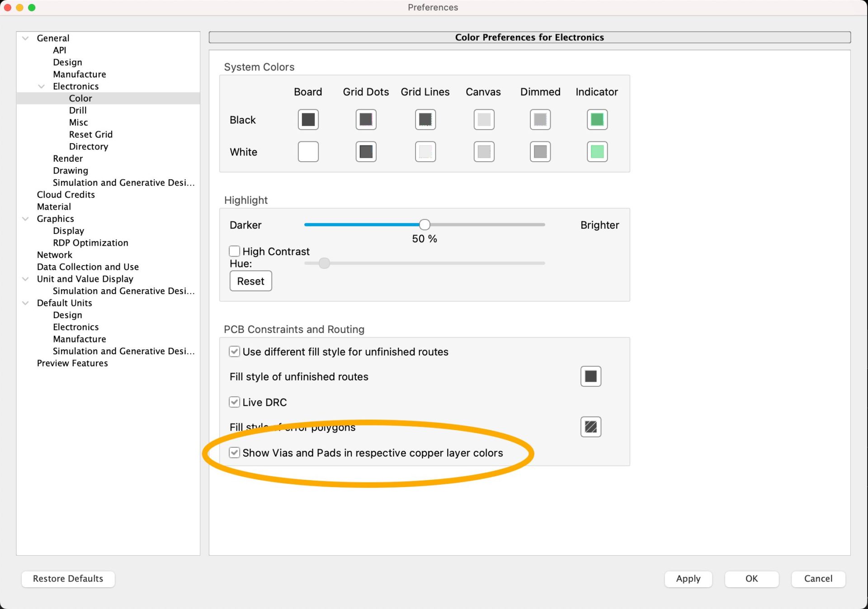Image resolution: width=868 pixels, height=609 pixels.
Task: Collapse the General tree section
Action: 26,38
